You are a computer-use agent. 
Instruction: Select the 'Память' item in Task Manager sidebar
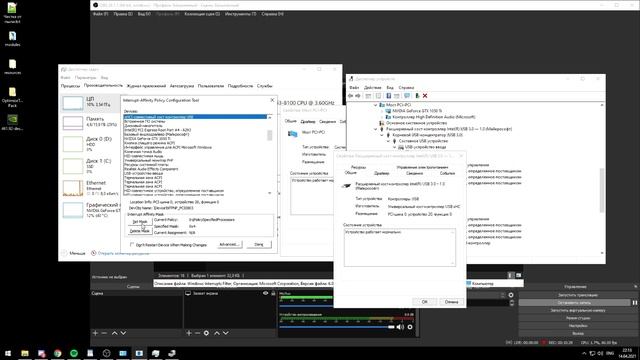pyautogui.click(x=90, y=122)
